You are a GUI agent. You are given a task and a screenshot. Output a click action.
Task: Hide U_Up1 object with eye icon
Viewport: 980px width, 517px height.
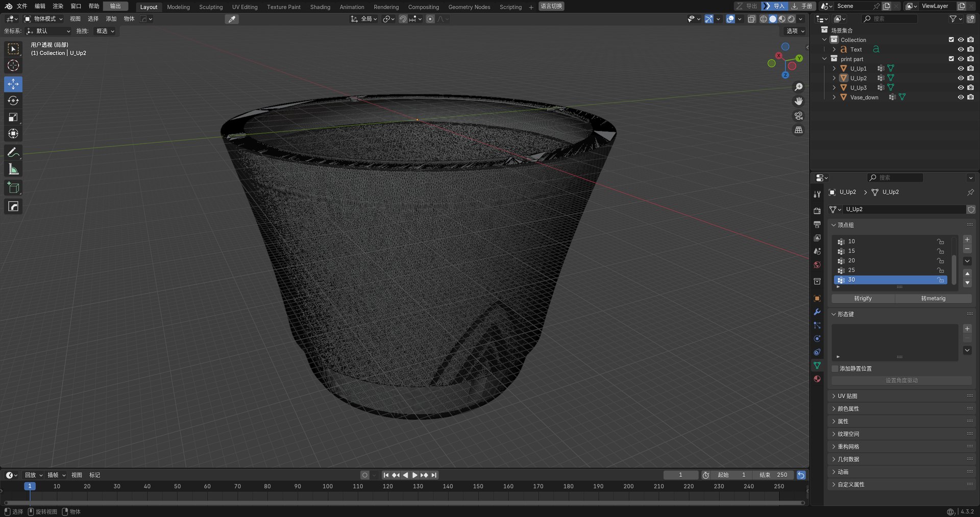coord(961,68)
